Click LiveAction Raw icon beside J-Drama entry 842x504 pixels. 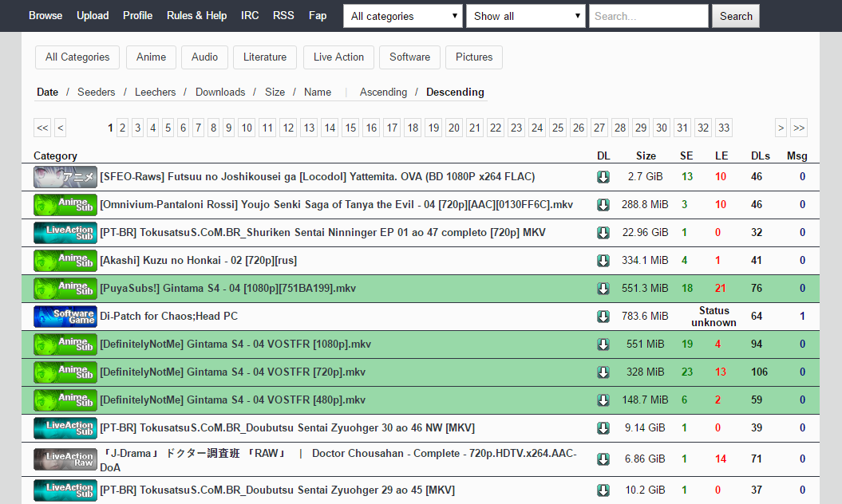point(65,459)
